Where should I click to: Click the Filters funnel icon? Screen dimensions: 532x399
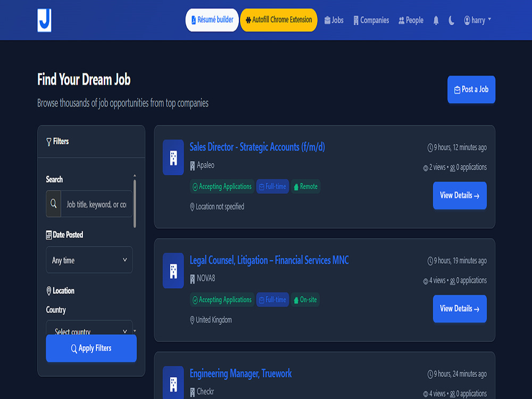[49, 142]
